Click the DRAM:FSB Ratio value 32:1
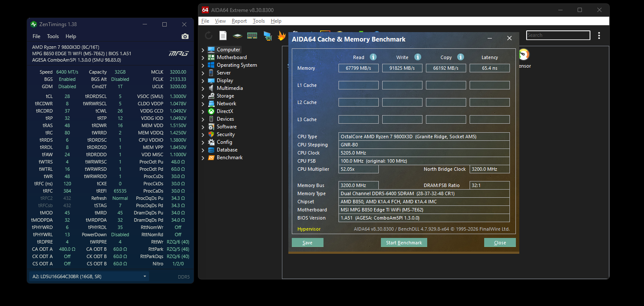This screenshot has height=306, width=644. click(490, 185)
